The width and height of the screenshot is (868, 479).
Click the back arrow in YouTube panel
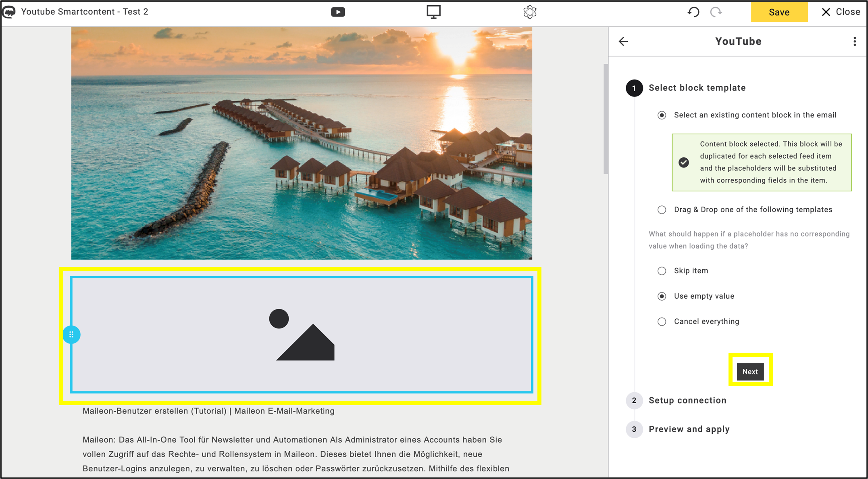point(623,41)
